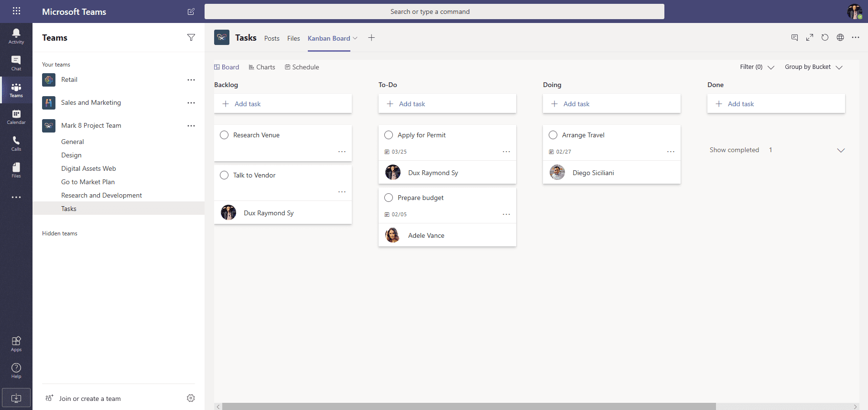Screen dimensions: 868x410
Task: Expand Show completed in Done column
Action: (777, 150)
